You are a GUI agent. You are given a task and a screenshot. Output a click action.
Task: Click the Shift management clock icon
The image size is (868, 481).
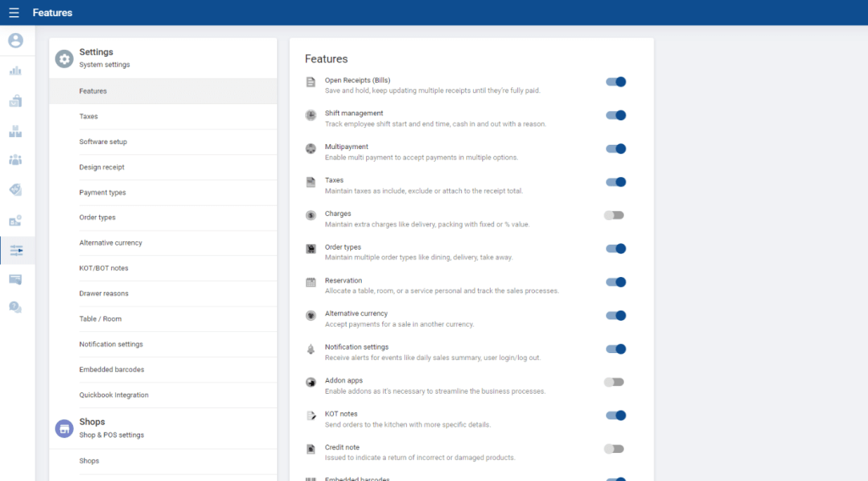[x=310, y=115]
